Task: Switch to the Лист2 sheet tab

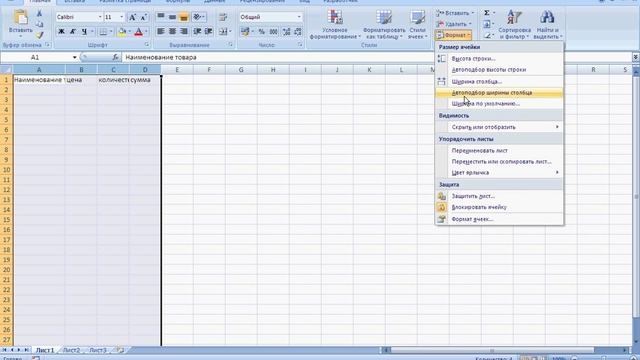Action: 71,350
